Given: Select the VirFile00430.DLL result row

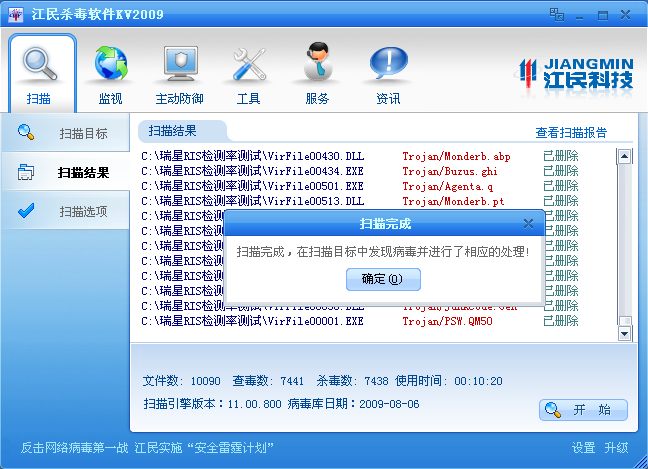Looking at the screenshot, I should pos(360,156).
